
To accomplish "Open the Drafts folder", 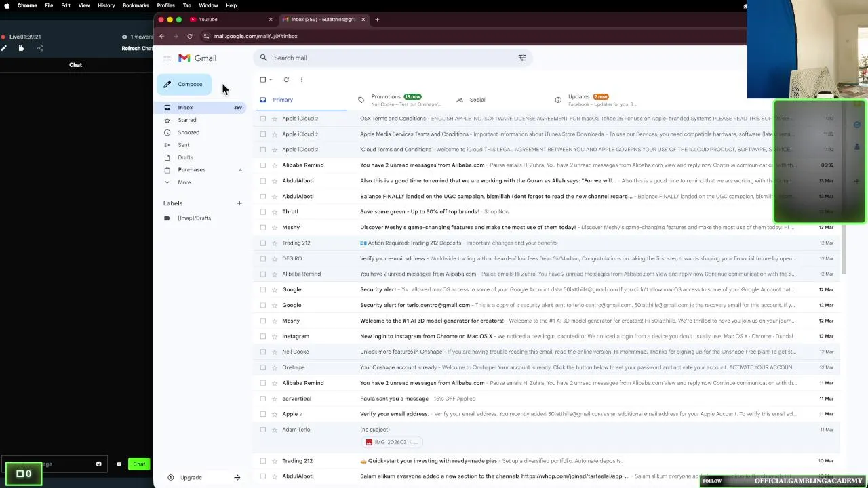I will (x=201, y=157).
